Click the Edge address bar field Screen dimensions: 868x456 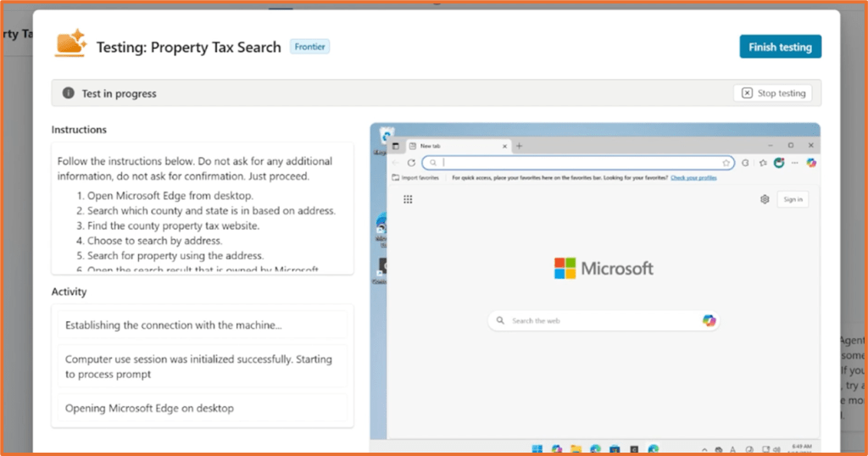click(x=576, y=163)
